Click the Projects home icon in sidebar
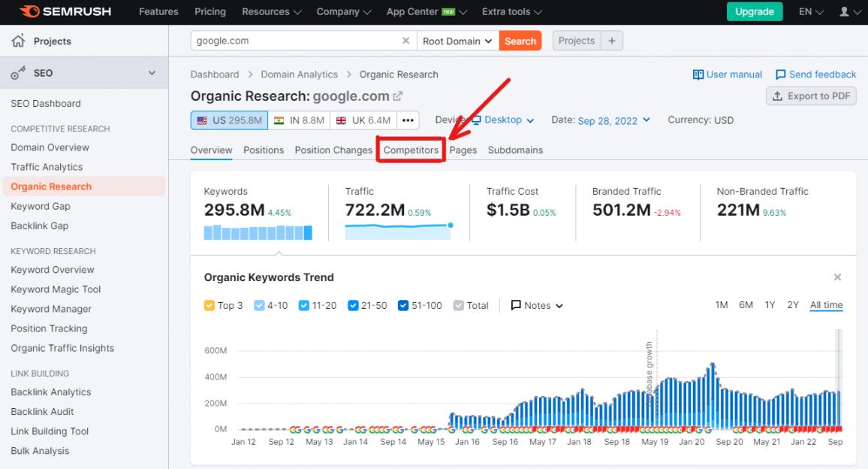This screenshot has height=469, width=868. point(18,41)
